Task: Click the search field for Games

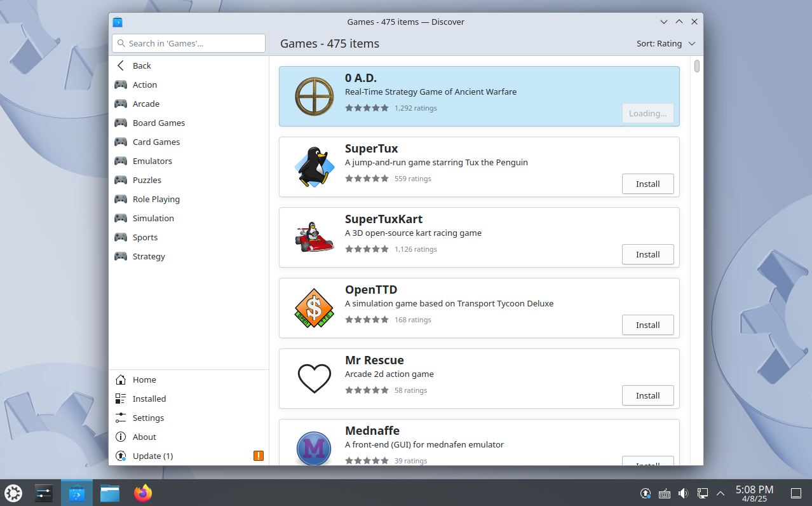Action: tap(188, 43)
